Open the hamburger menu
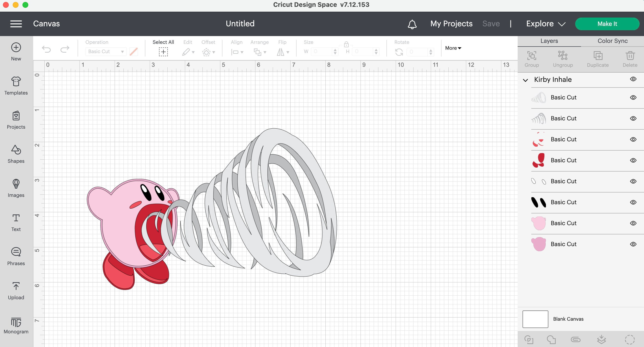Screen dimensions: 644x347 [16, 23]
